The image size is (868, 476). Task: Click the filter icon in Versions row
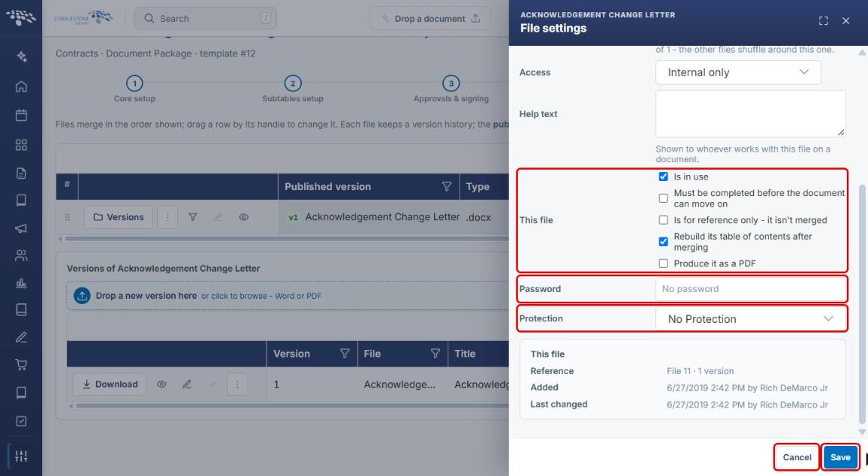point(192,217)
